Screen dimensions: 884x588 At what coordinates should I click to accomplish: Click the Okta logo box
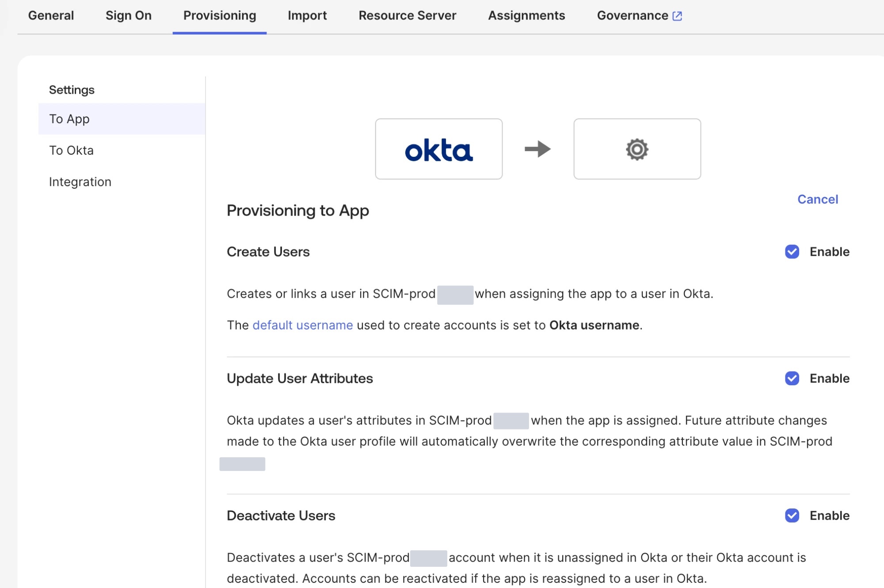(x=438, y=149)
